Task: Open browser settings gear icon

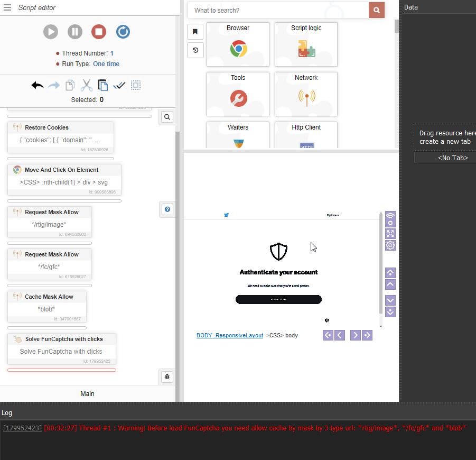Action: tap(390, 245)
